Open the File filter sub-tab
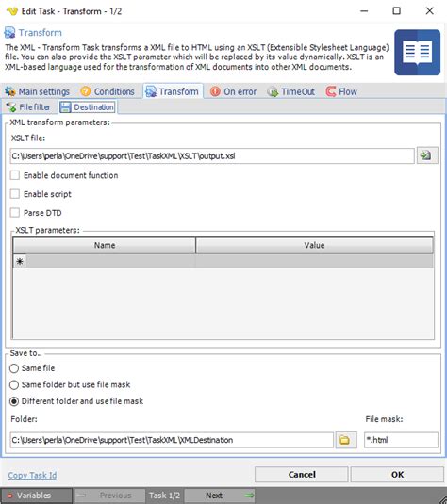The image size is (447, 504). [x=29, y=107]
